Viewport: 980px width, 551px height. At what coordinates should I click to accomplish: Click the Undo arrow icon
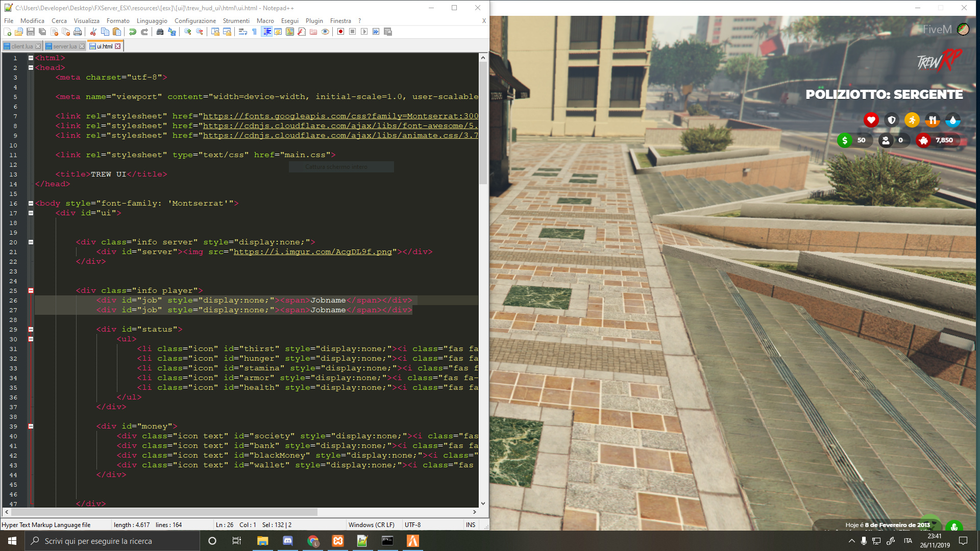(133, 32)
